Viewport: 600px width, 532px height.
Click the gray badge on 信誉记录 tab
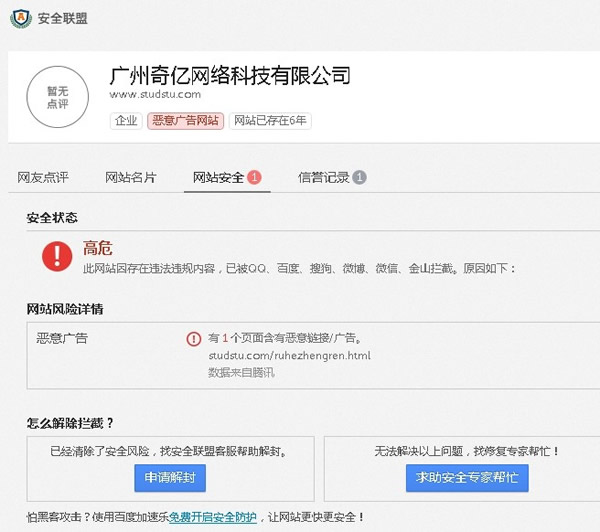click(x=359, y=178)
